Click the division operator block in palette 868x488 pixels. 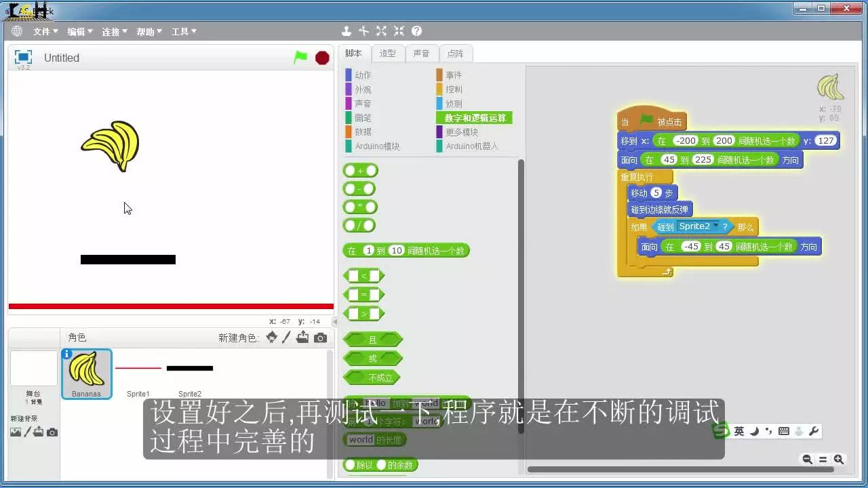[x=359, y=226]
